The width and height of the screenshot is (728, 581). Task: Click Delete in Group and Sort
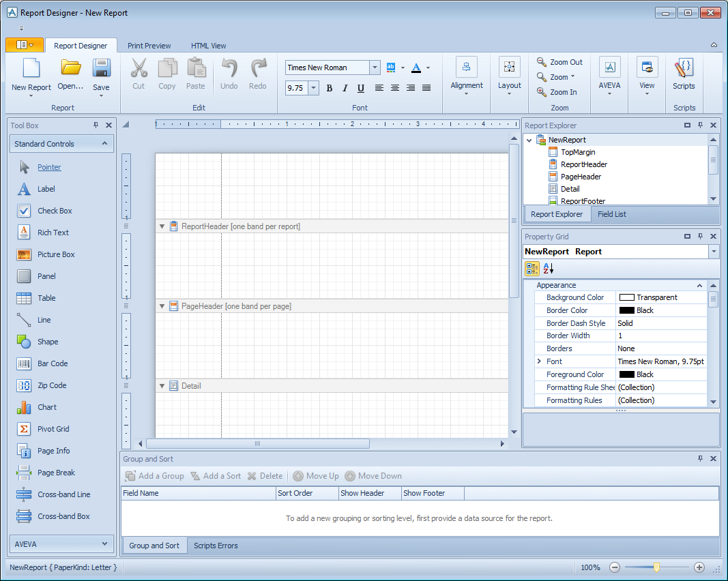265,476
